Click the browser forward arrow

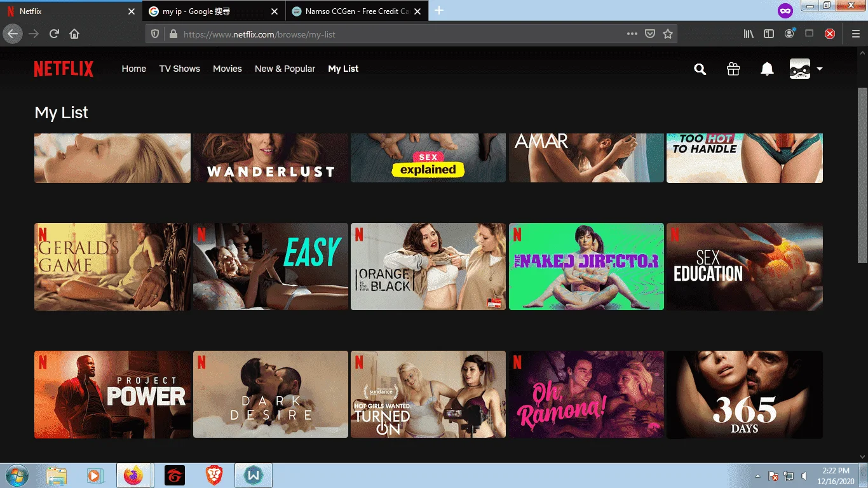coord(34,34)
